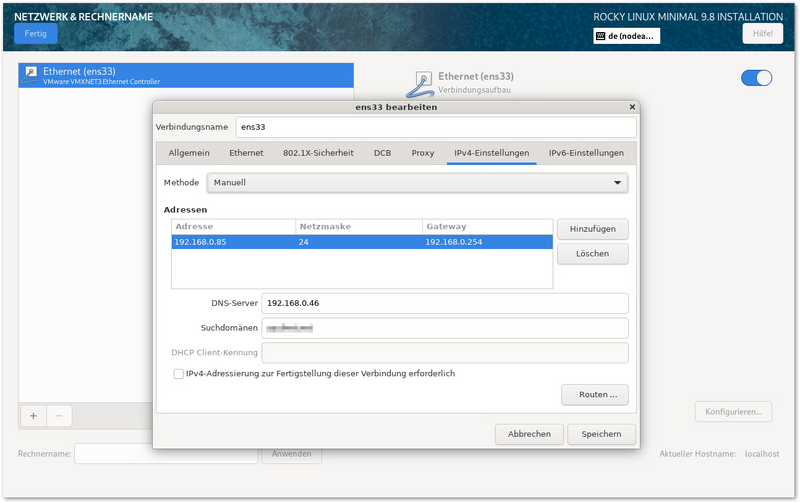800x503 pixels.
Task: Click the Hilfe! button
Action: click(x=762, y=34)
